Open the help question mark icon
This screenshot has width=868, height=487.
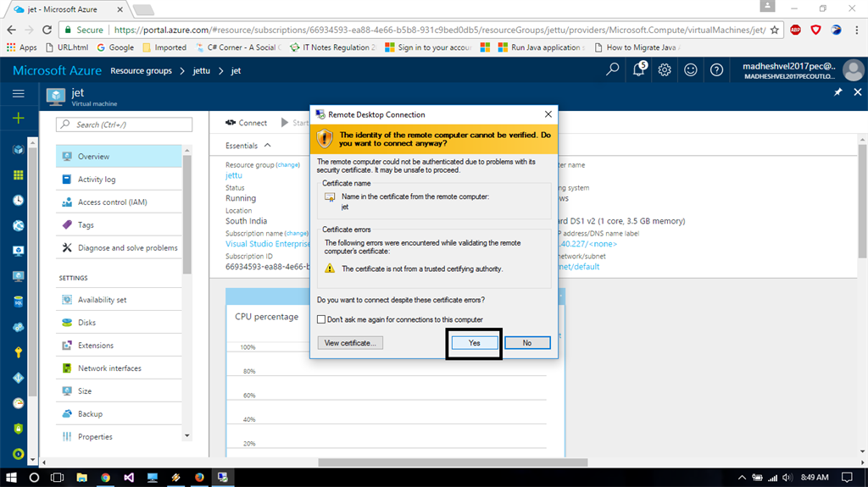coord(716,69)
